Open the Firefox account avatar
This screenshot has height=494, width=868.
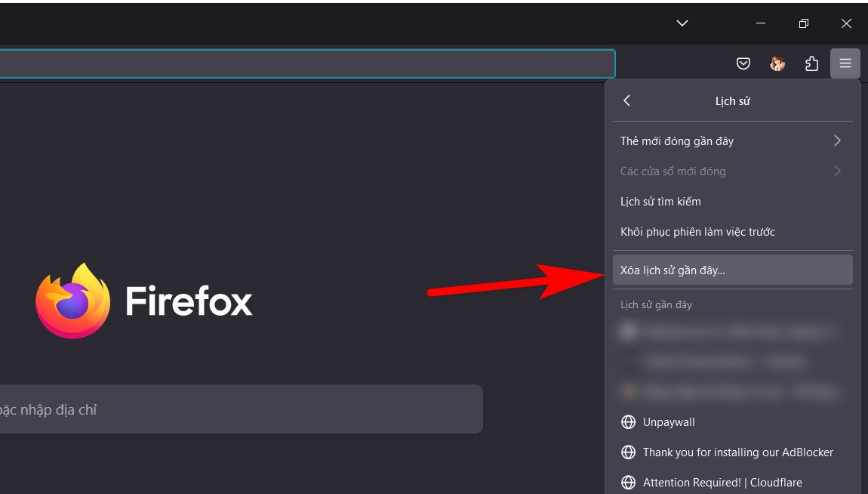point(777,63)
